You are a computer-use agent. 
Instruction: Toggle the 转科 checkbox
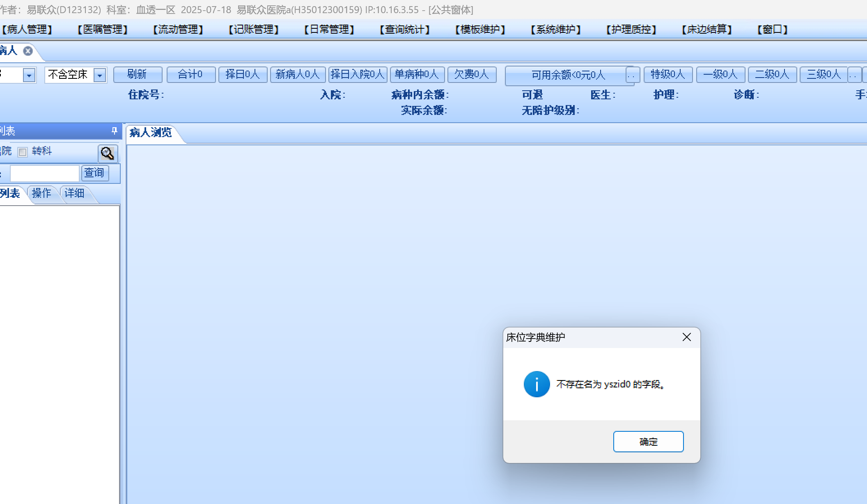click(x=23, y=152)
